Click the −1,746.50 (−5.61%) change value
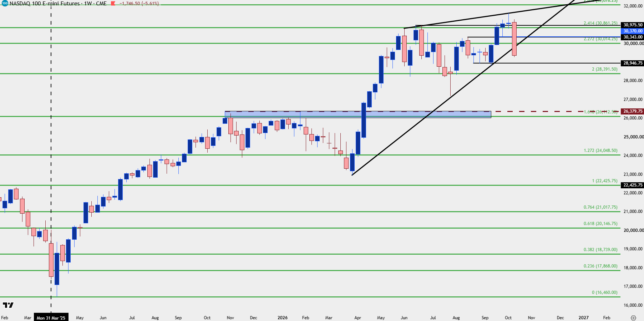Image resolution: width=644 pixels, height=321 pixels. 139,4
